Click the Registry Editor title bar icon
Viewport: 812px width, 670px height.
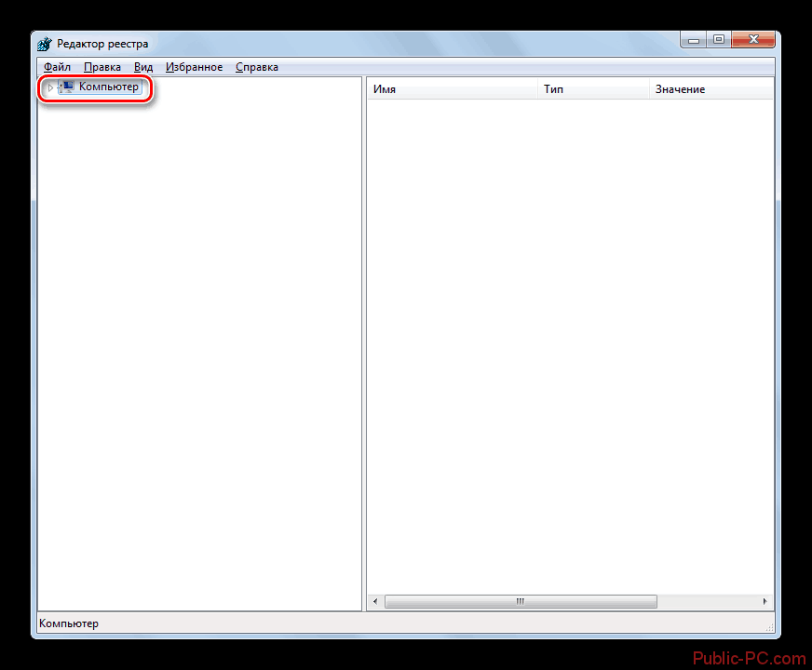point(46,44)
